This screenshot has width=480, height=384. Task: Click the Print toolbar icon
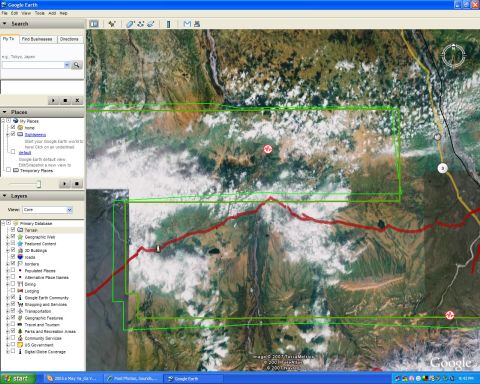pos(197,24)
